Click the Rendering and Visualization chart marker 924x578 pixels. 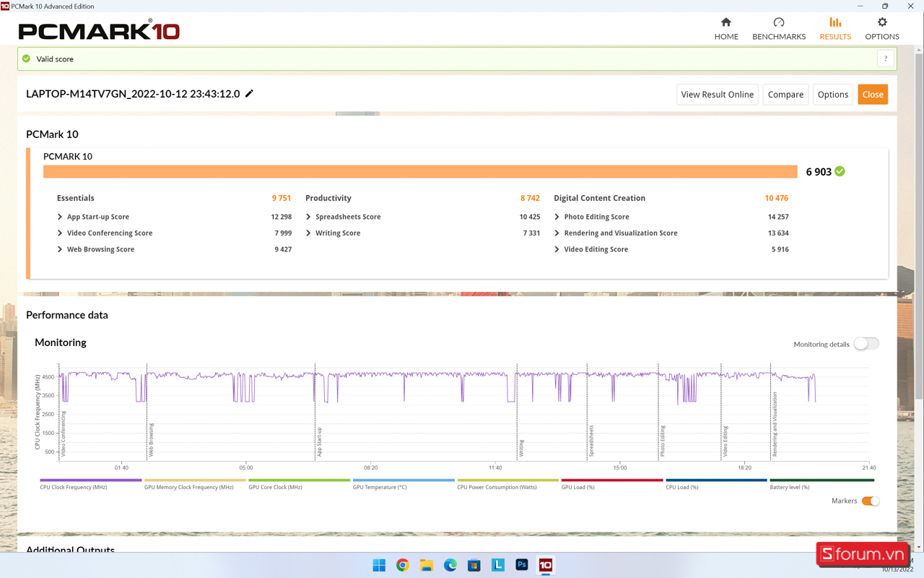[x=775, y=424]
